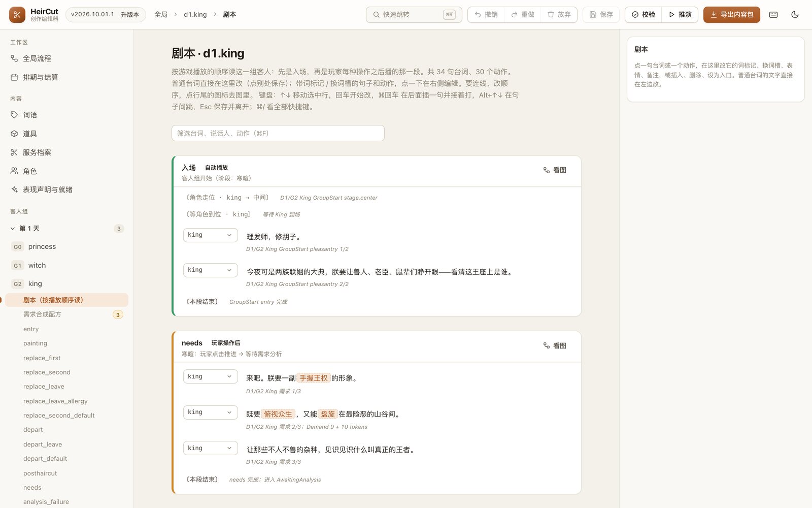The image size is (812, 508).
Task: Open the replace_first segment
Action: (x=67, y=358)
